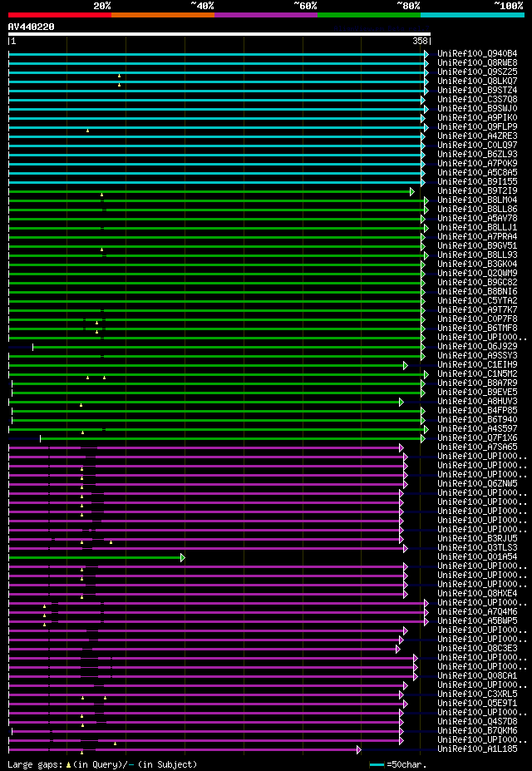The width and height of the screenshot is (532, 771).
Task: Open the UniRef100_Q08CA1 hit
Action: 477,676
